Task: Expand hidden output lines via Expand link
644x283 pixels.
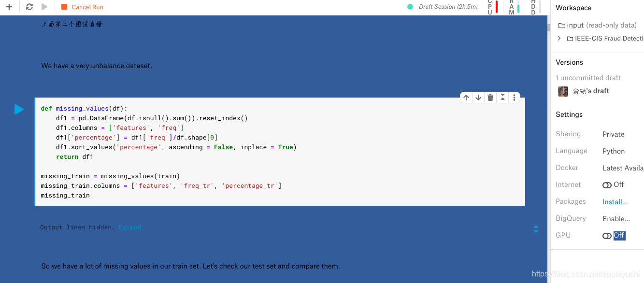Action: [130, 227]
